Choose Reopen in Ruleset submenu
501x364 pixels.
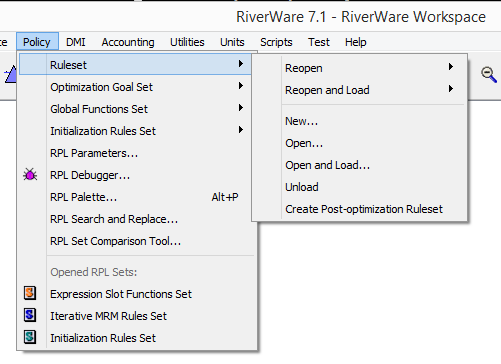tap(359, 68)
